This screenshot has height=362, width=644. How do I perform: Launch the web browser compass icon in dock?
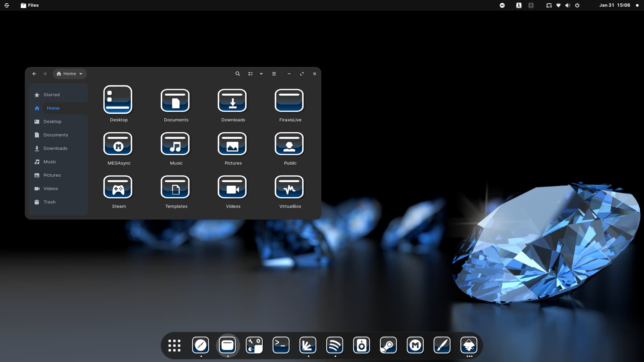click(x=201, y=345)
